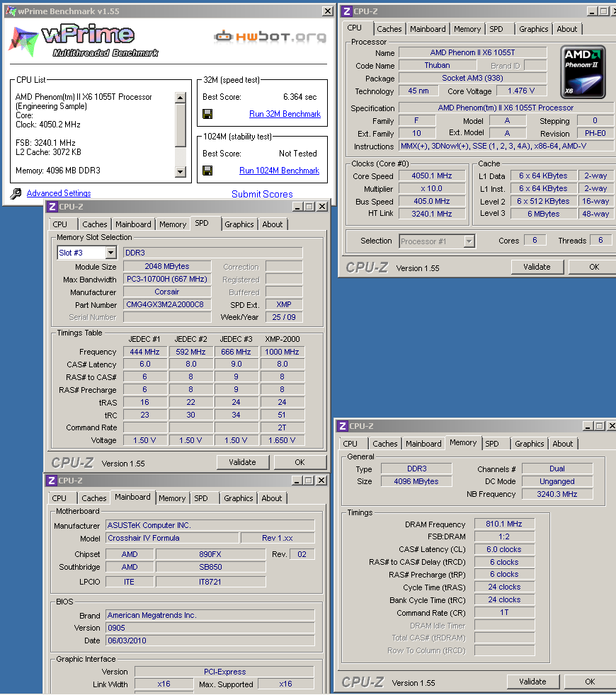Click OK in the DRAM timings CPU-Z window

tap(590, 682)
